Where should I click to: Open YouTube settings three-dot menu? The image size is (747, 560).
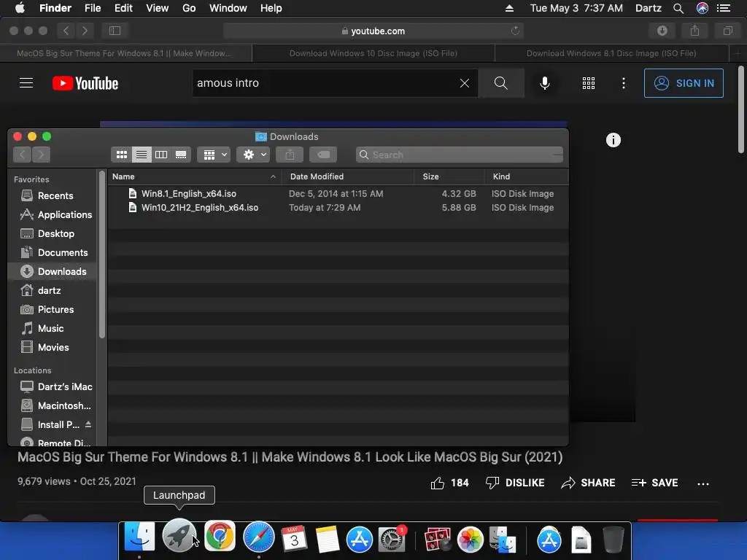[624, 83]
